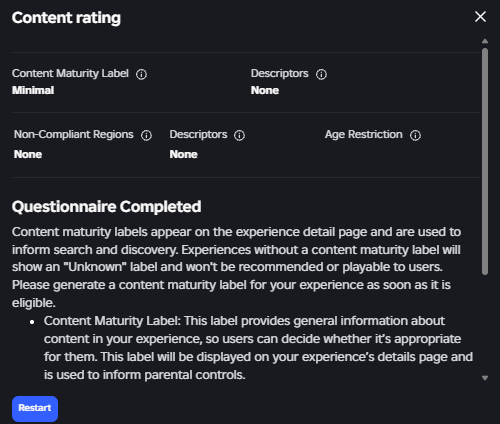Close the Content rating dialog
500x424 pixels.
pos(480,16)
